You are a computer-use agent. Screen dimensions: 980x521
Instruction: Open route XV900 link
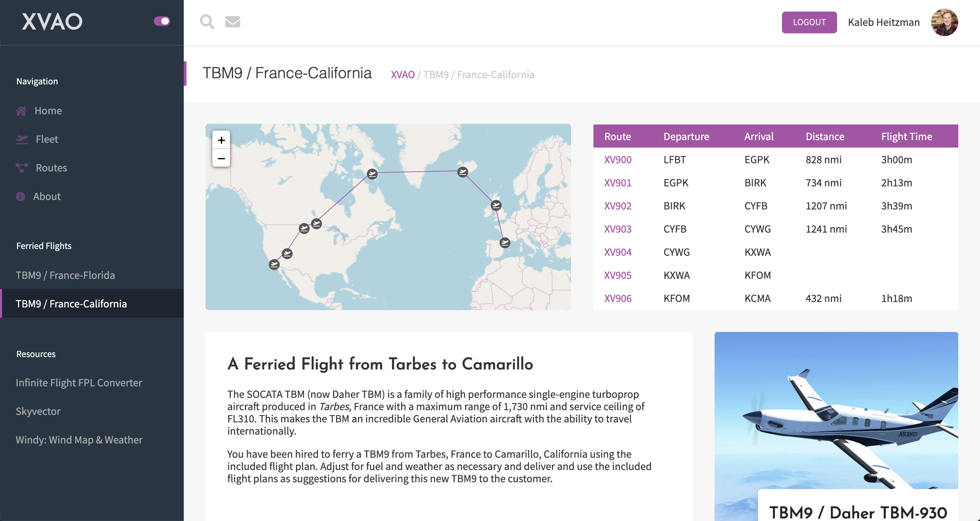(x=618, y=159)
